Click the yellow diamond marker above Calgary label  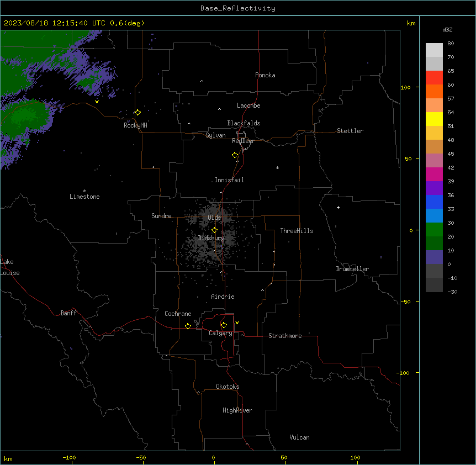(x=224, y=325)
